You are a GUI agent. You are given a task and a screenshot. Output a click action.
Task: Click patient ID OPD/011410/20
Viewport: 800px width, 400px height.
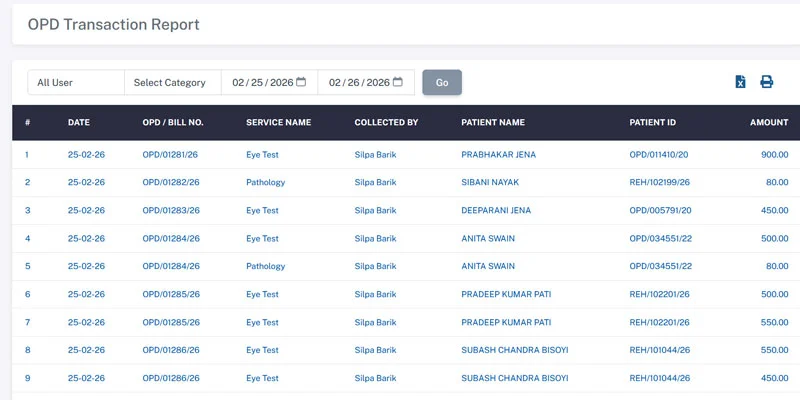[659, 155]
